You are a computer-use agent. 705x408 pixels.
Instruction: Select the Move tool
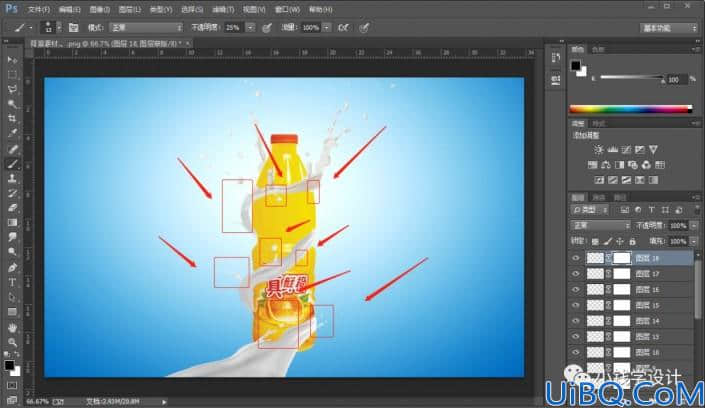coord(12,60)
